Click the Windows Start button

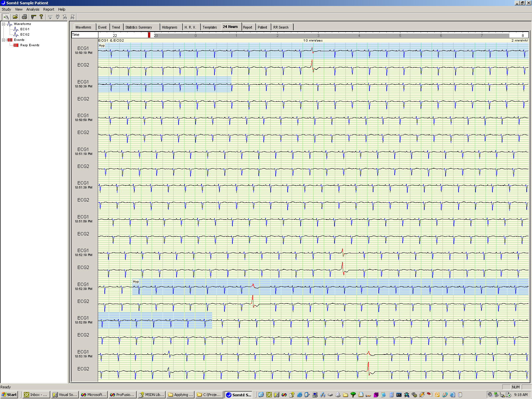pos(9,395)
